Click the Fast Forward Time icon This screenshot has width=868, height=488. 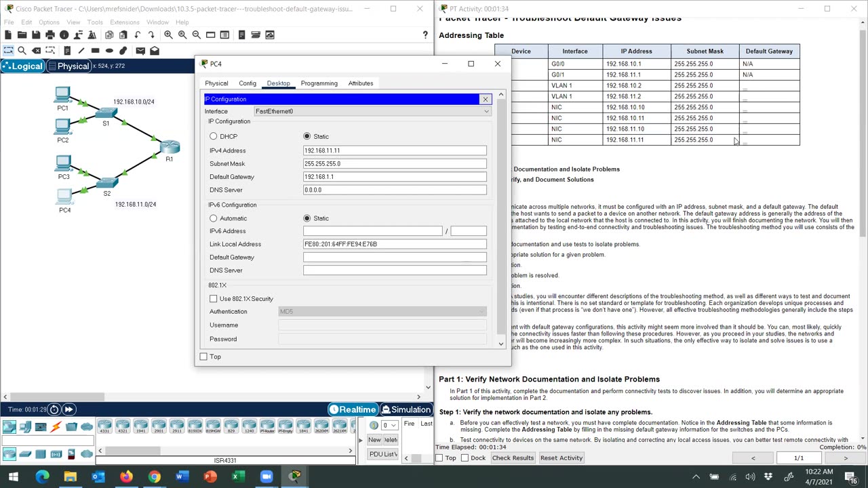click(68, 409)
